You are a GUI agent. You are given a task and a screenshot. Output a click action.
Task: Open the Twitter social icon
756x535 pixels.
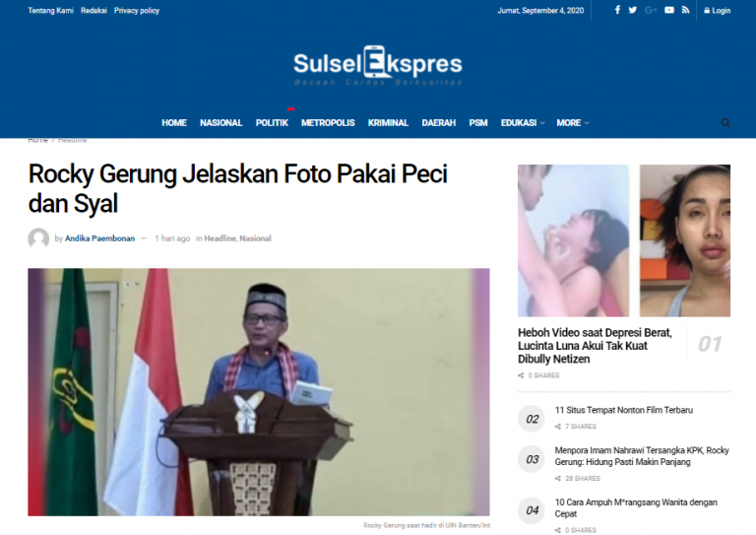coord(633,10)
